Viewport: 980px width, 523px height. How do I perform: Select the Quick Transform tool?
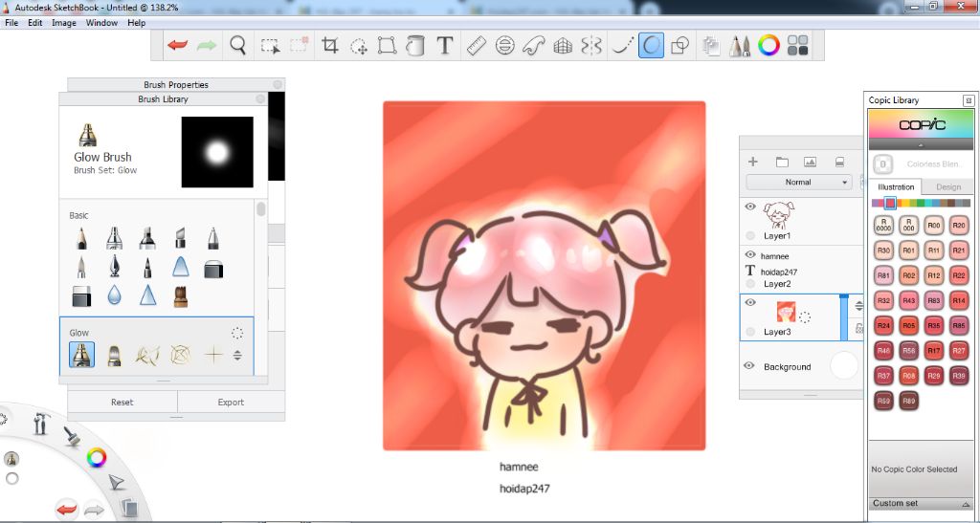359,45
